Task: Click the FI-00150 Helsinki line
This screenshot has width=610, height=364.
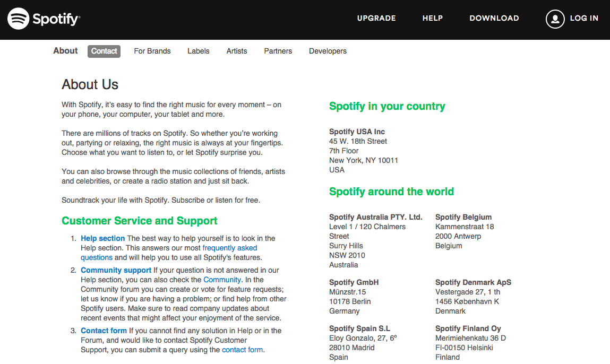Action: (464, 348)
